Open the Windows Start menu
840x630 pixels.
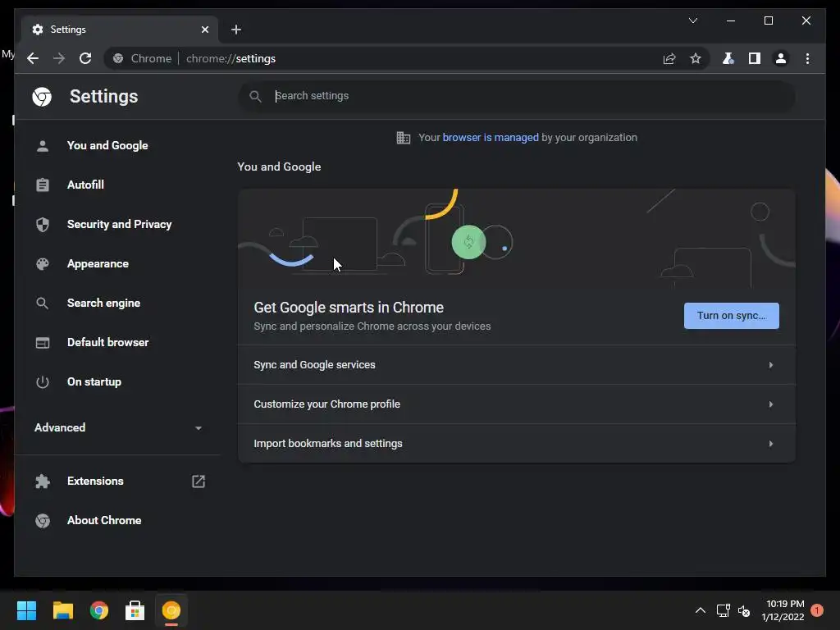coord(26,610)
